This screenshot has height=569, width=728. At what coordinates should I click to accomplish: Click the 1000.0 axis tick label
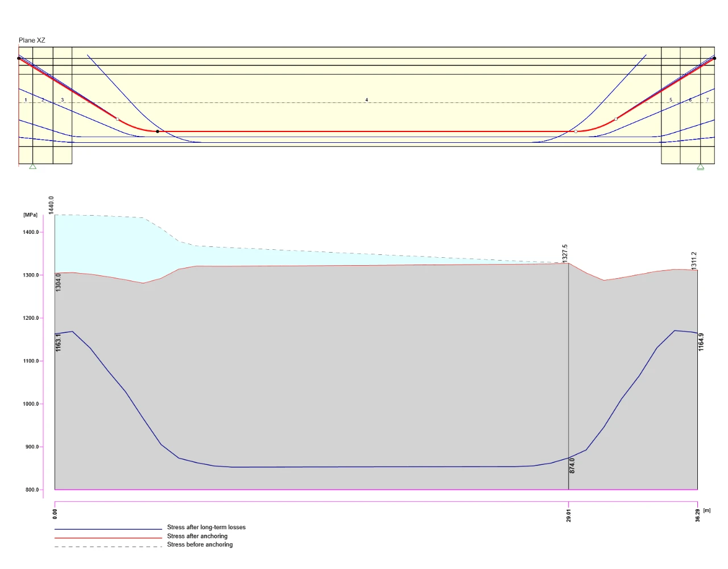pos(31,404)
